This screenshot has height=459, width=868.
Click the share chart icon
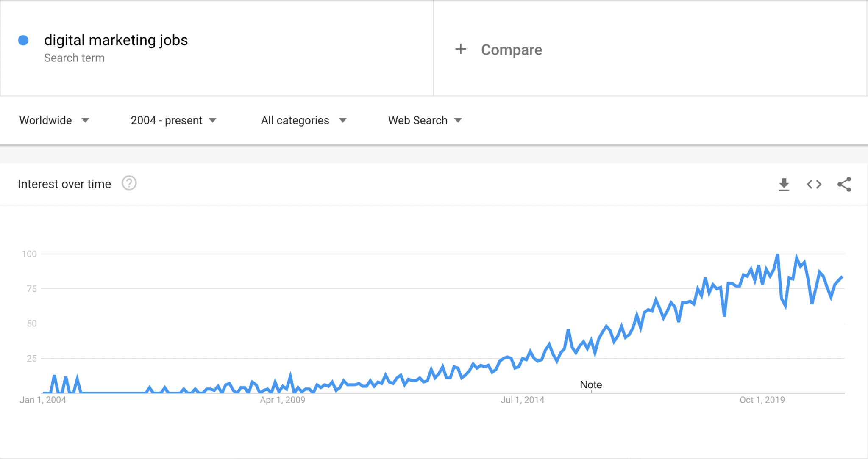[844, 185]
